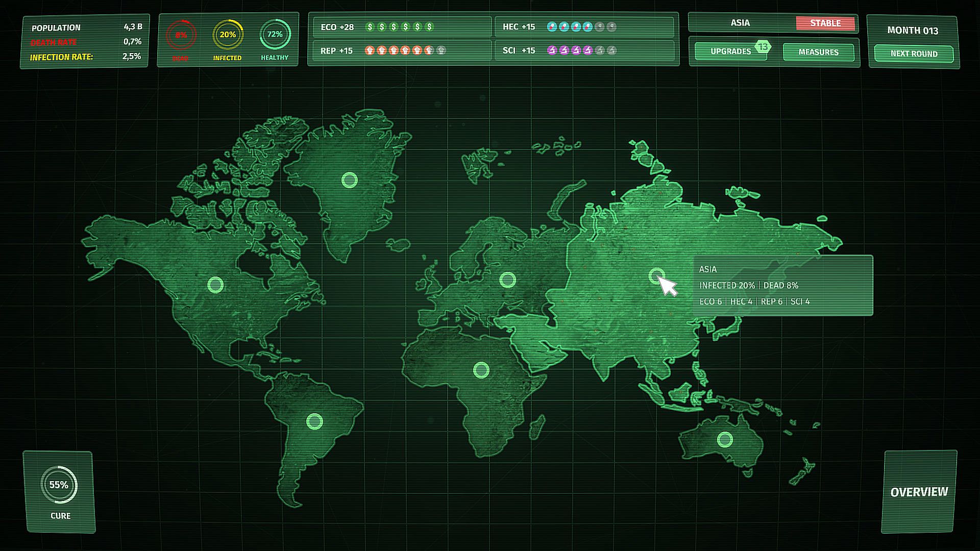Click the North America region marker
The height and width of the screenshot is (551, 980).
[x=215, y=285]
